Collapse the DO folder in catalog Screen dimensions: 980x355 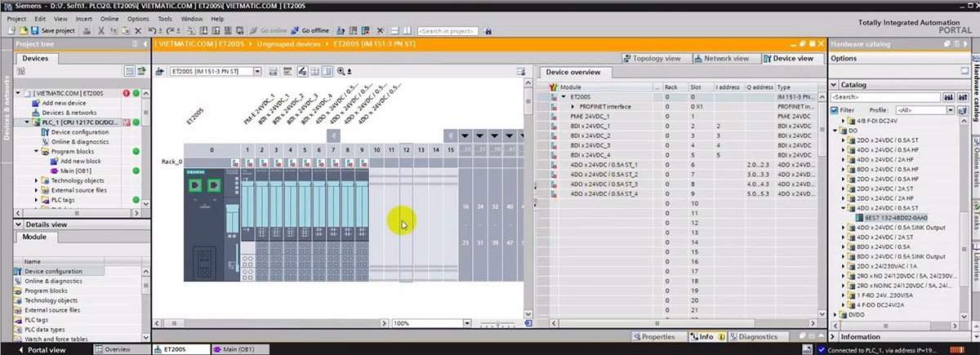point(835,130)
